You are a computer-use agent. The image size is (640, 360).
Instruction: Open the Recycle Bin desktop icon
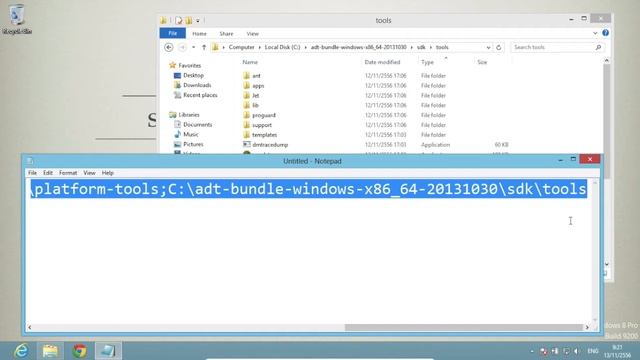[17, 19]
